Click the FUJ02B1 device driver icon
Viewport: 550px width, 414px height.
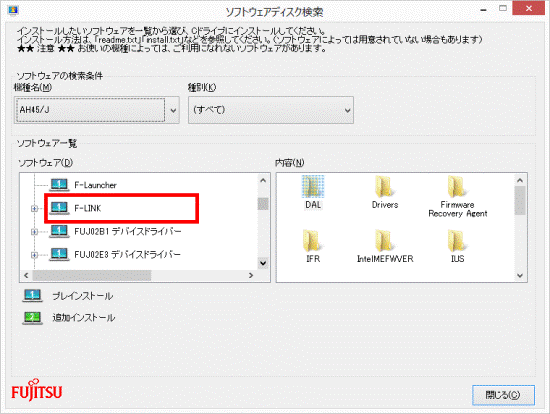(x=59, y=231)
